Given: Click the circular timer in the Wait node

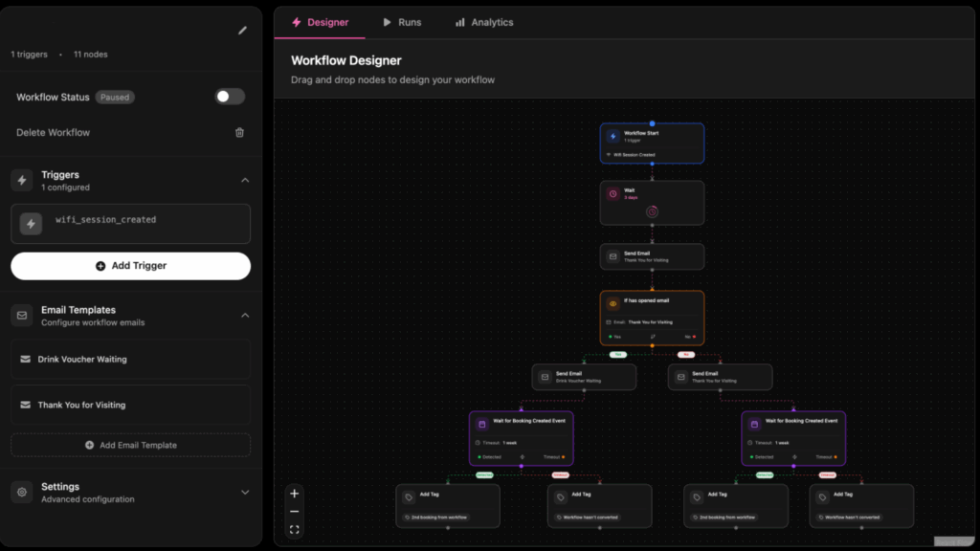Looking at the screenshot, I should (652, 211).
